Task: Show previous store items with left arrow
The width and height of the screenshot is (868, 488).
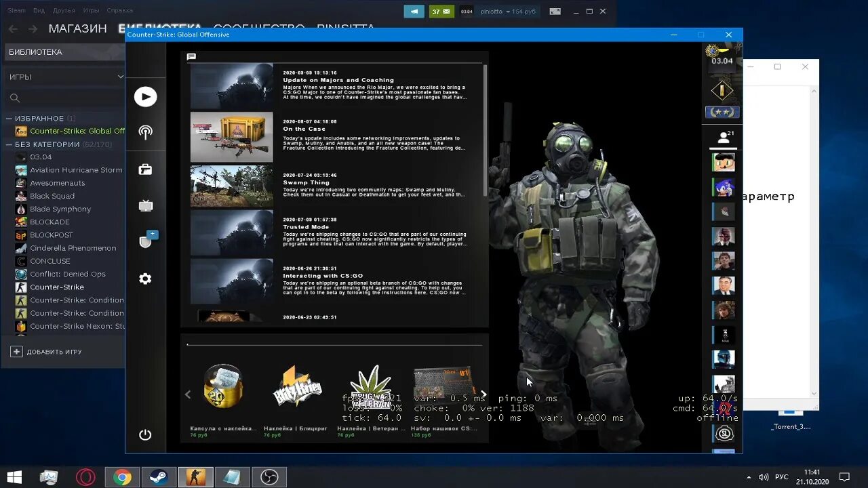Action: [188, 394]
